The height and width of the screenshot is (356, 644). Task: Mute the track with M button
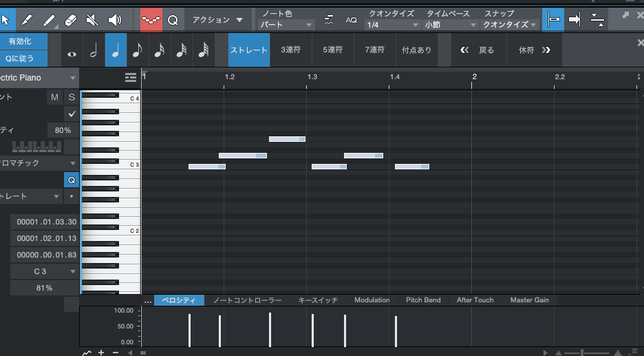click(54, 97)
